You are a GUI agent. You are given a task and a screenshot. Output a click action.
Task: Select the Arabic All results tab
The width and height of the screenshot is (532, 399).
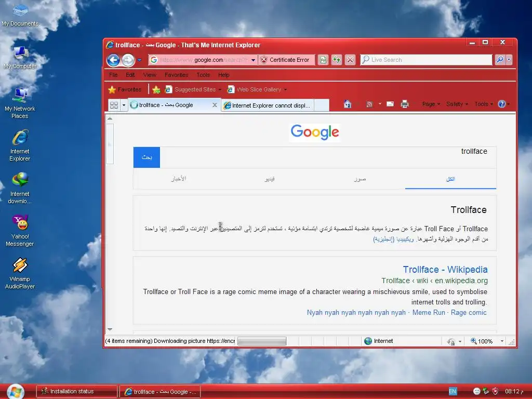point(450,179)
